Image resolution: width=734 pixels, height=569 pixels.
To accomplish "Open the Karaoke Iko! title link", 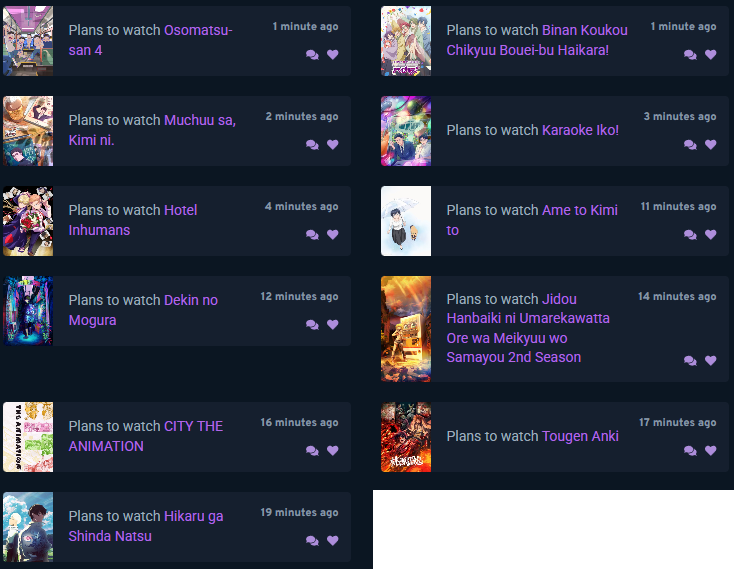I will pos(580,130).
